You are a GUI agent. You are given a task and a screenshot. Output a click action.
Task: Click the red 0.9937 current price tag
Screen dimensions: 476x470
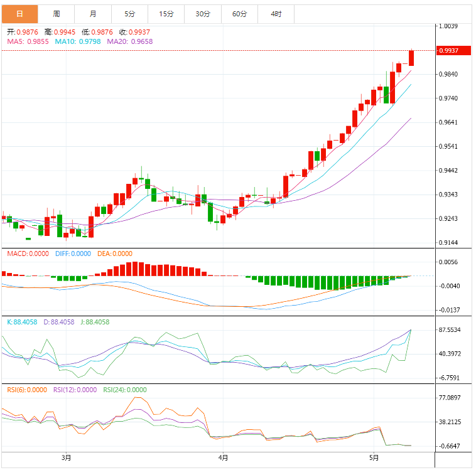(x=452, y=50)
